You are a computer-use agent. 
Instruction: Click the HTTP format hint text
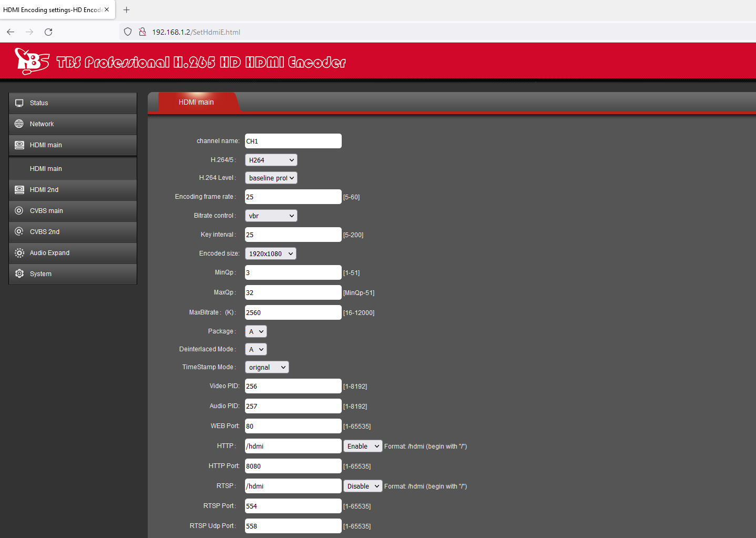pyautogui.click(x=426, y=446)
